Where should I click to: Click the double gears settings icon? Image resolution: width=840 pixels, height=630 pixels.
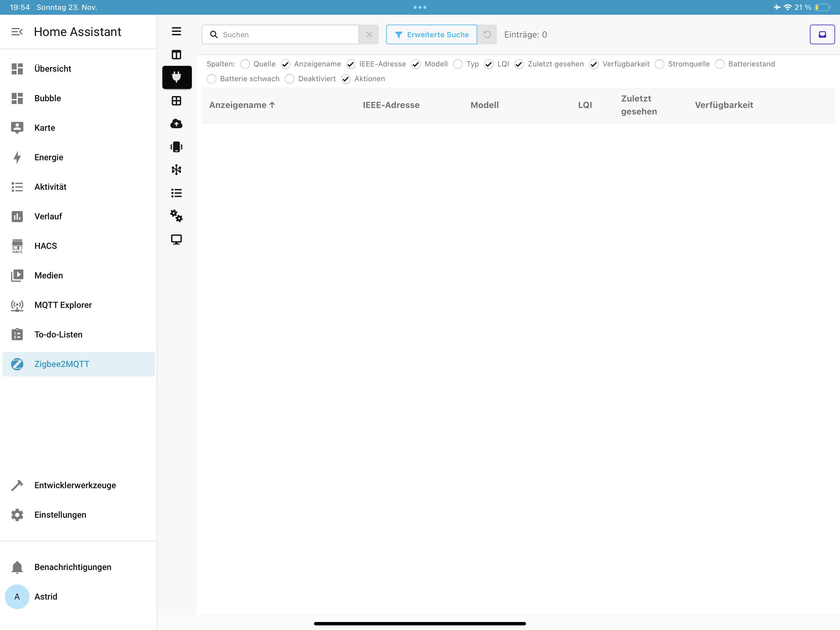(x=176, y=216)
